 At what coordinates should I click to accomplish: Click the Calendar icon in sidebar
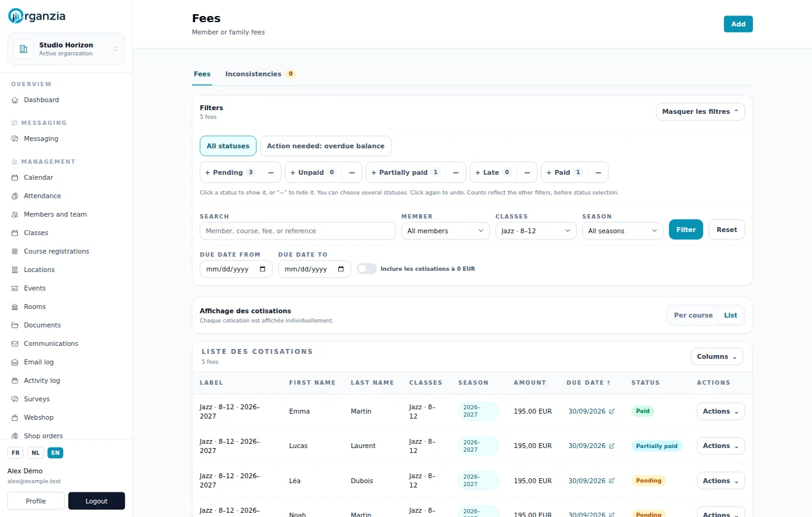(x=15, y=177)
